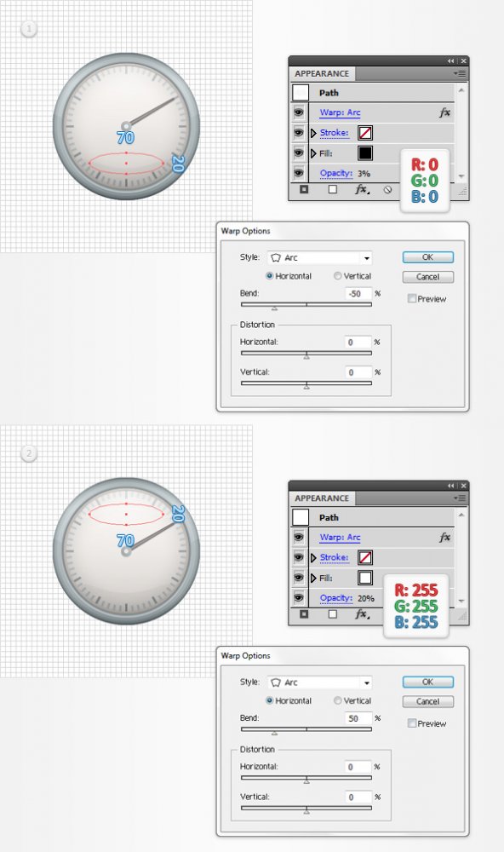Expand the Stroke attribute in top Appearance panel
Viewport: 504px width, 852px height.
click(x=313, y=133)
